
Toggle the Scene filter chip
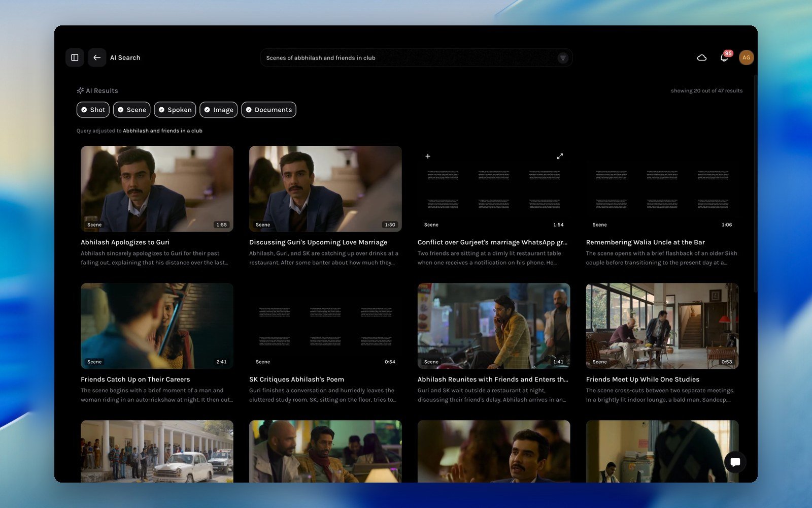tap(131, 110)
